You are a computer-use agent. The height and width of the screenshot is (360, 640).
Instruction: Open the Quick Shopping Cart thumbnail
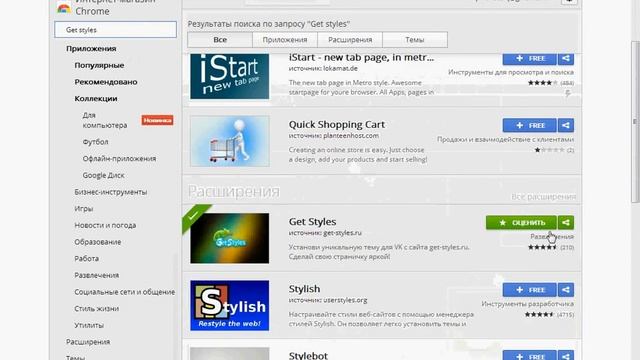(229, 141)
